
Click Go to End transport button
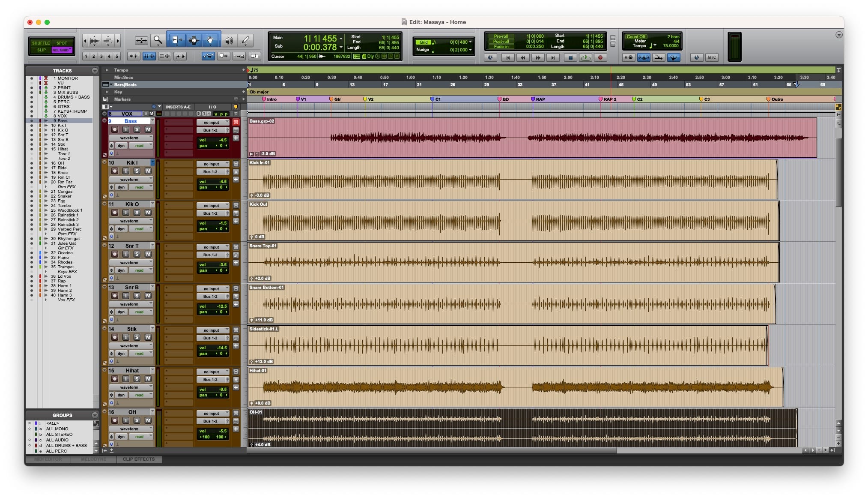pyautogui.click(x=553, y=57)
